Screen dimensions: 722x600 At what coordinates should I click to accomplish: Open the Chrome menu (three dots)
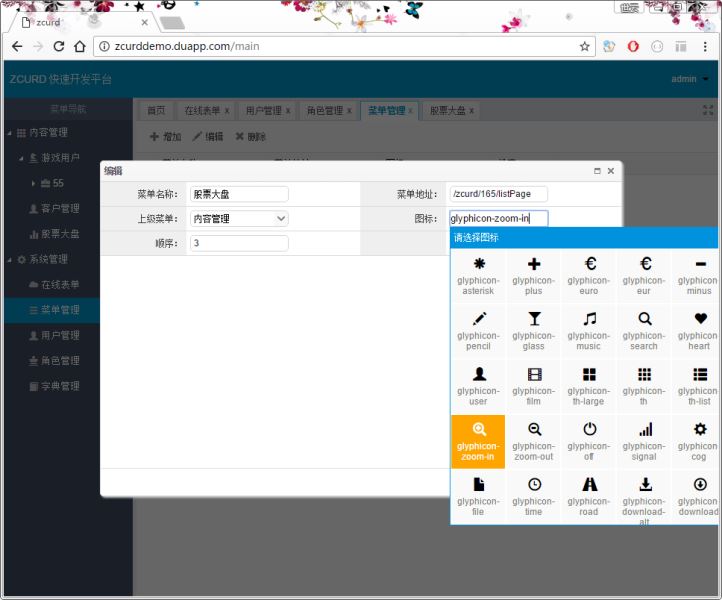point(705,47)
